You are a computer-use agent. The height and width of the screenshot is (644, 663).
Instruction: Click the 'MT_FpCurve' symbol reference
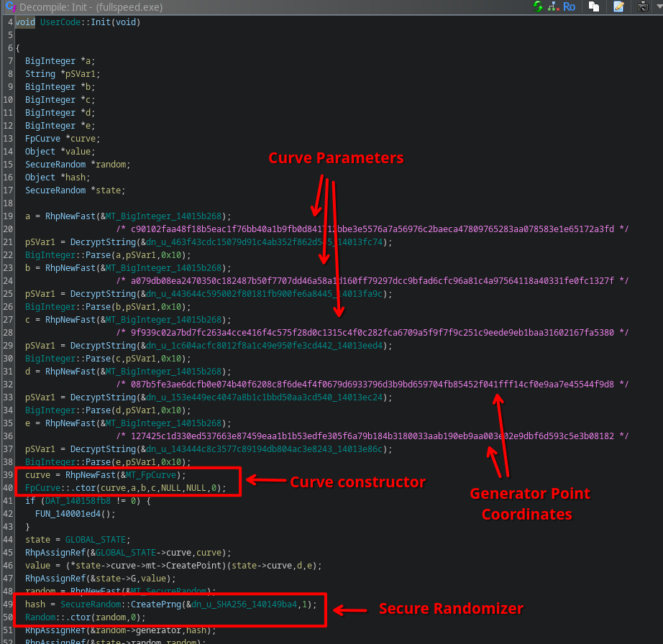click(151, 475)
